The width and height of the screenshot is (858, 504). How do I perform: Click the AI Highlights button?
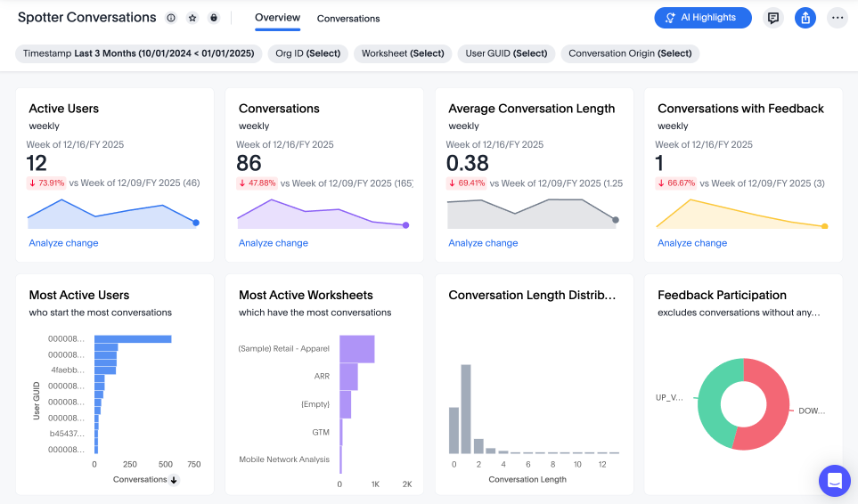(x=702, y=18)
